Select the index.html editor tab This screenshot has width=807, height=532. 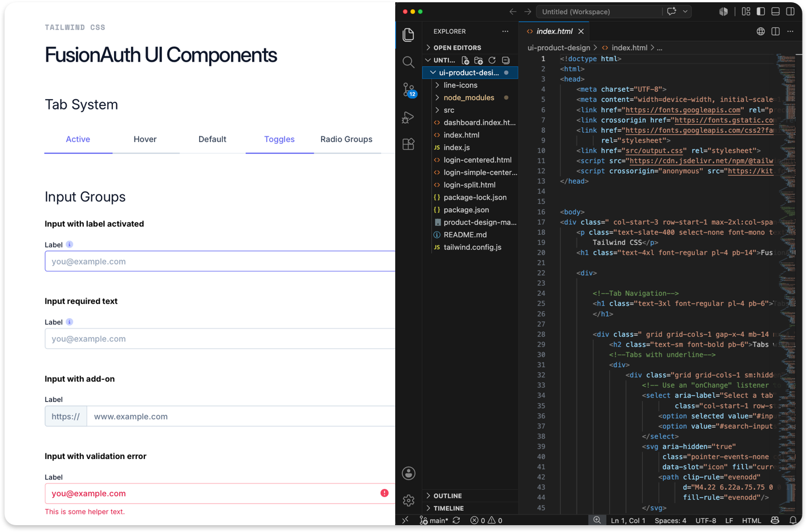click(554, 31)
